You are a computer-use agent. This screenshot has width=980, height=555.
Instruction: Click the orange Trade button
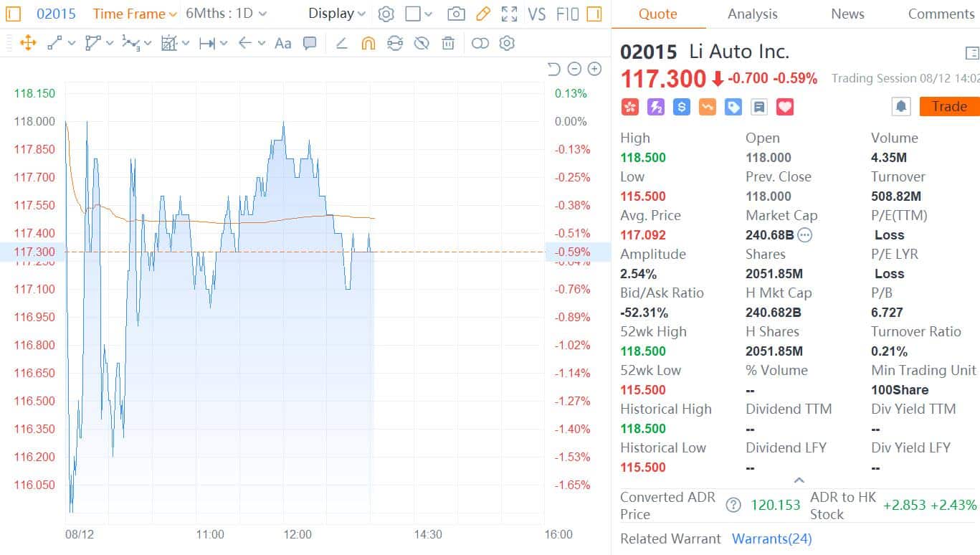[948, 106]
